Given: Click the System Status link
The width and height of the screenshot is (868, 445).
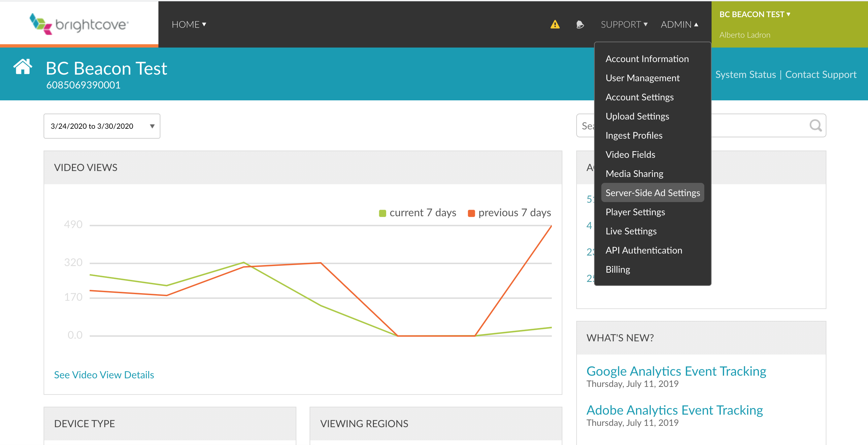Looking at the screenshot, I should 745,75.
